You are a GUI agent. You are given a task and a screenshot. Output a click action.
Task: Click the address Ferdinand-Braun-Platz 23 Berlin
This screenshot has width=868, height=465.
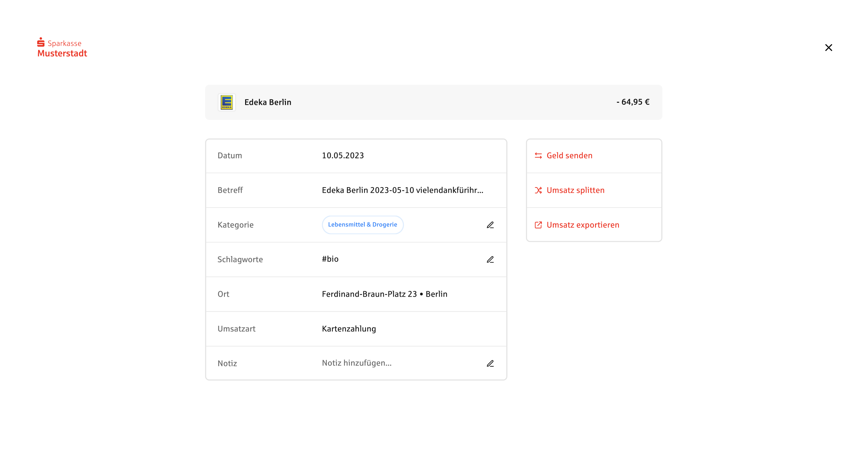(384, 294)
